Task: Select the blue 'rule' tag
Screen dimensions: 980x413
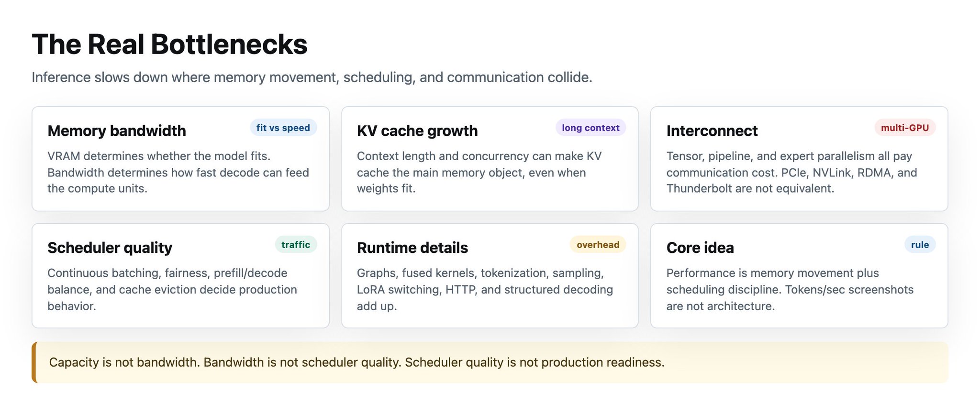Action: 920,245
